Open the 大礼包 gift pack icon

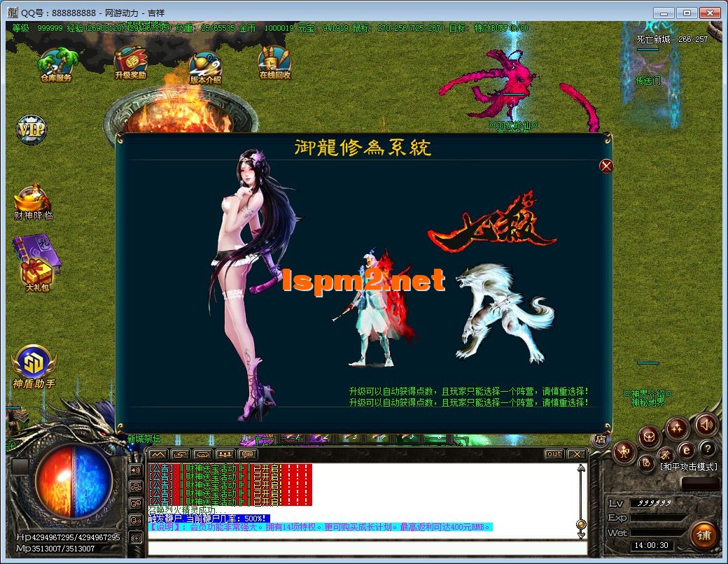click(x=36, y=263)
